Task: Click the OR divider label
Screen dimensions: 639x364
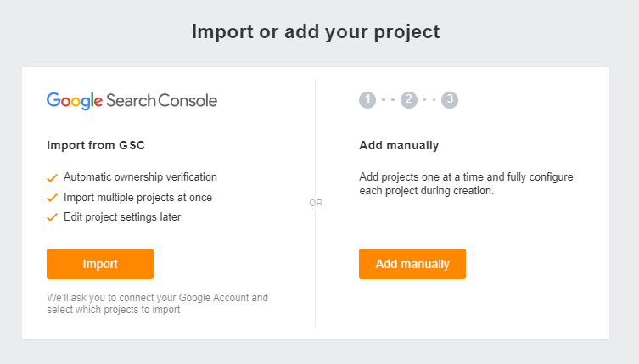Action: (316, 204)
